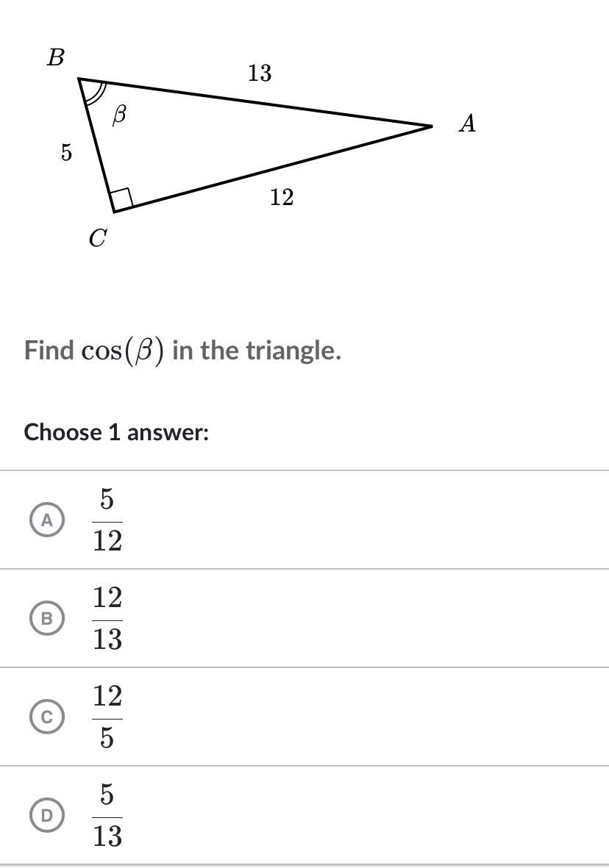Click the β angle label in triangle

120,115
